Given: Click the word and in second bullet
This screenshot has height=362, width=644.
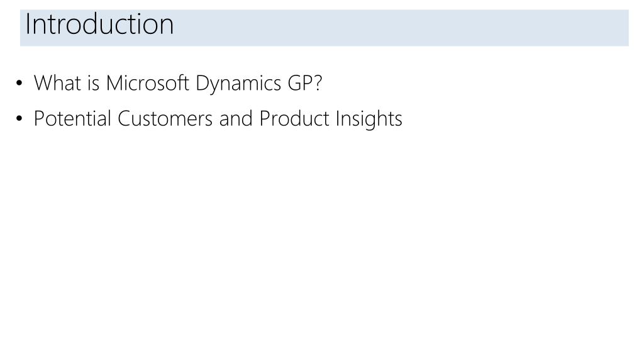Looking at the screenshot, I should point(236,119).
